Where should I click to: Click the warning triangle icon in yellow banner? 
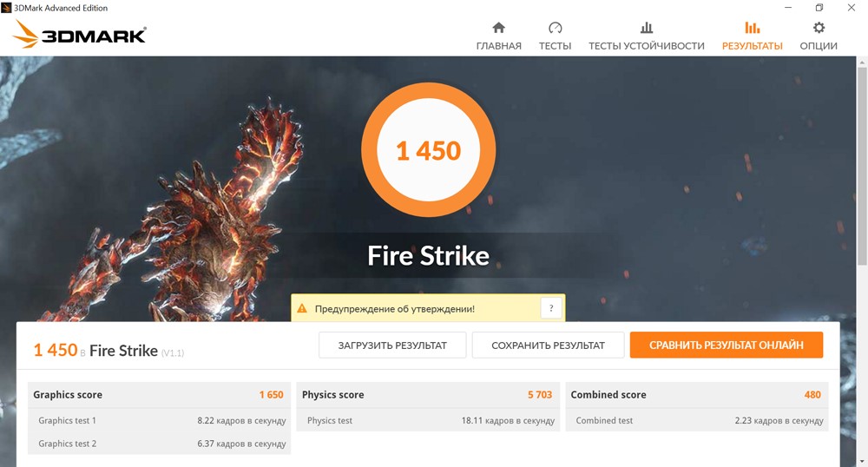click(x=302, y=309)
